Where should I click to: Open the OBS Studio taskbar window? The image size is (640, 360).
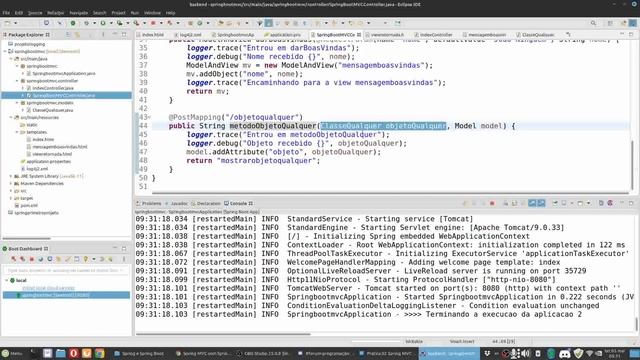(x=263, y=353)
